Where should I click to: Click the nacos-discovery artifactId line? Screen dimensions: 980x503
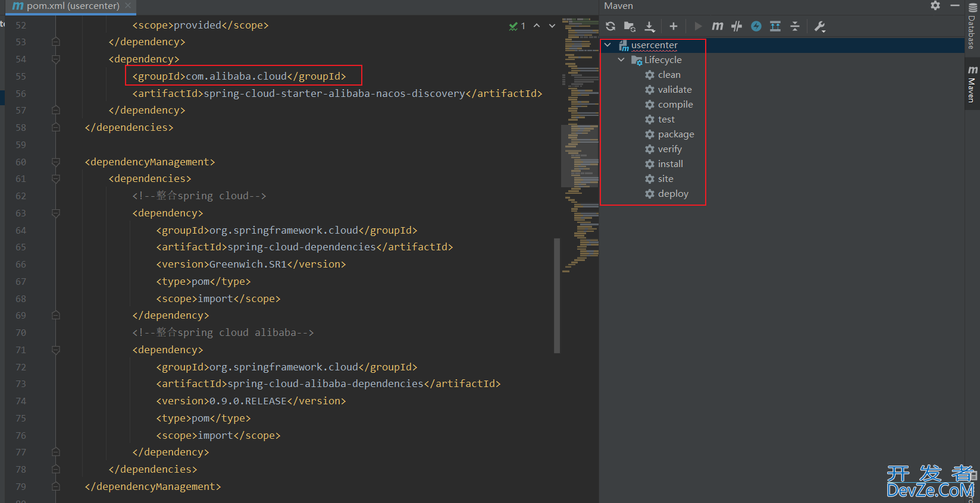coord(337,93)
